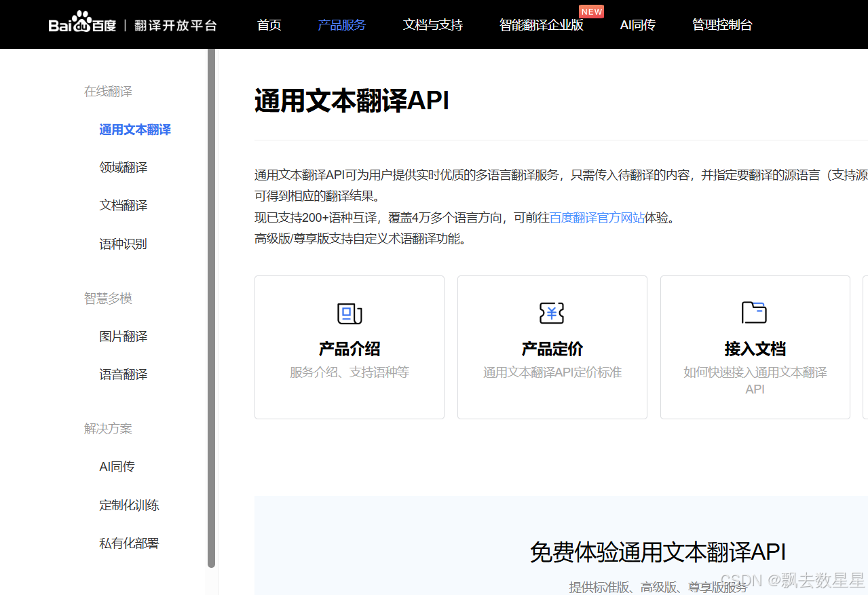Click the sidebar vertical scrollbar
This screenshot has width=868, height=595.
[212, 307]
